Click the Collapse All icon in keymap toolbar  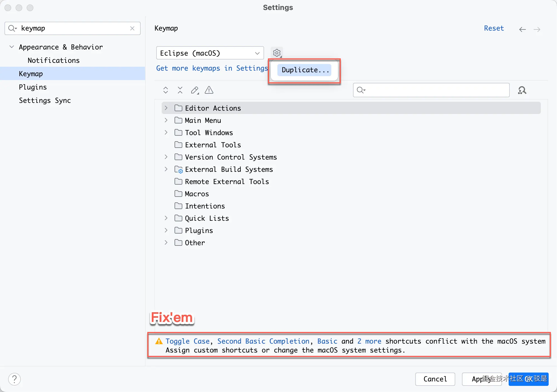180,90
